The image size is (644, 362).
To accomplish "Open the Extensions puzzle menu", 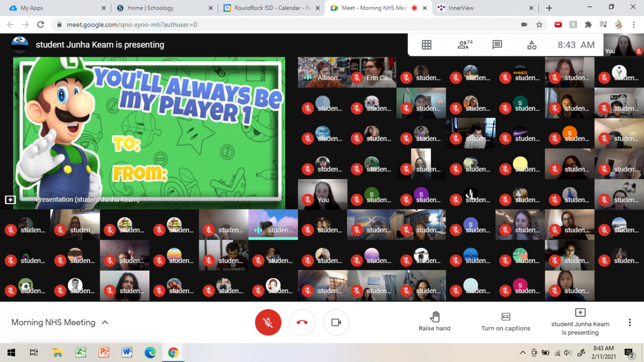I will point(588,25).
